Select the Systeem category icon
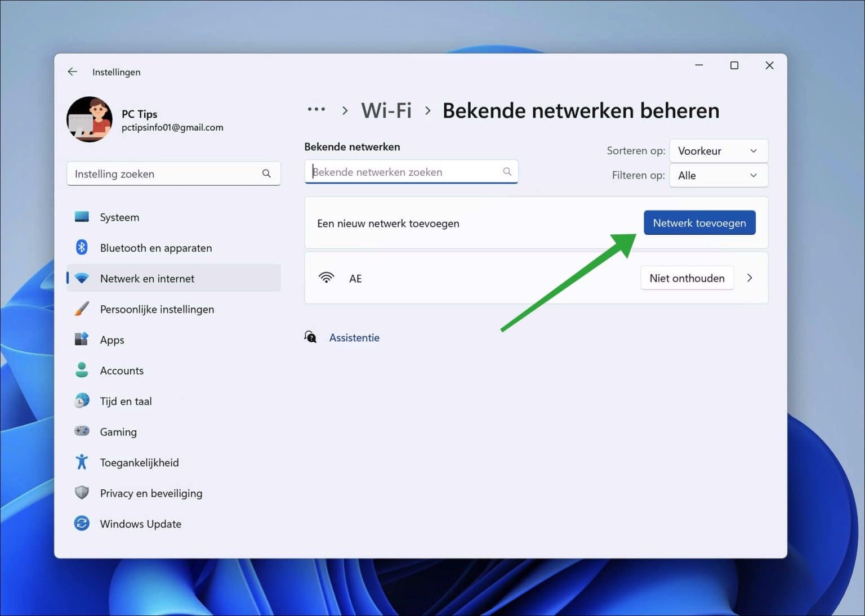 (82, 217)
